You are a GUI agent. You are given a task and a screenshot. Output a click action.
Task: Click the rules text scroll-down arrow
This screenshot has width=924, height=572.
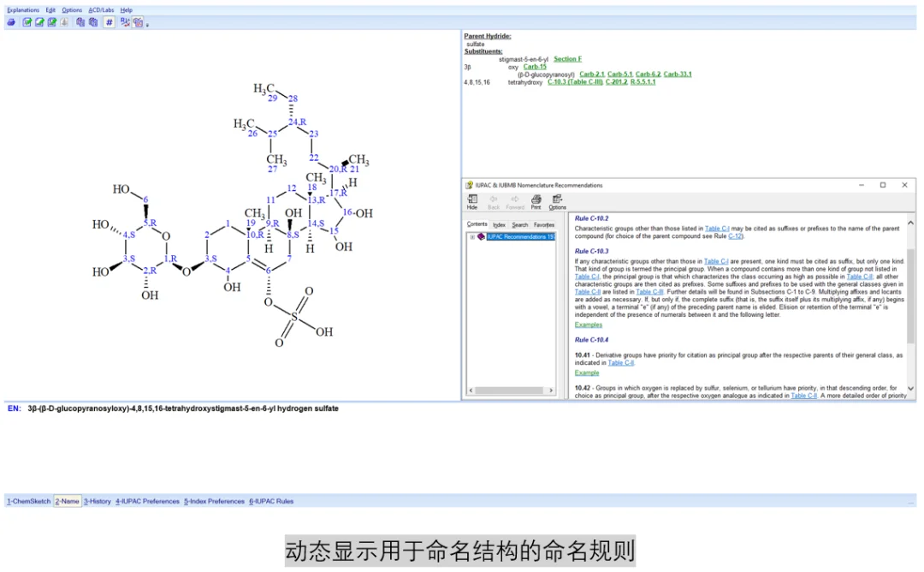pos(910,389)
